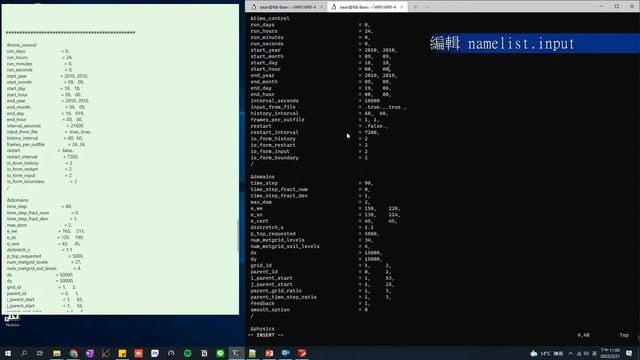Click '&time_control' header in terminal
The image size is (640, 360).
click(x=270, y=18)
